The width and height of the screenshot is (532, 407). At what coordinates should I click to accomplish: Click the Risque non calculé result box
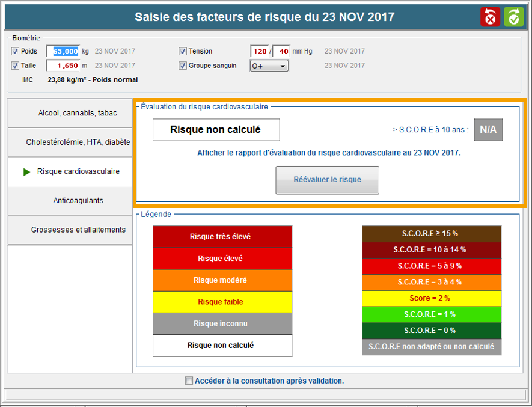215,130
